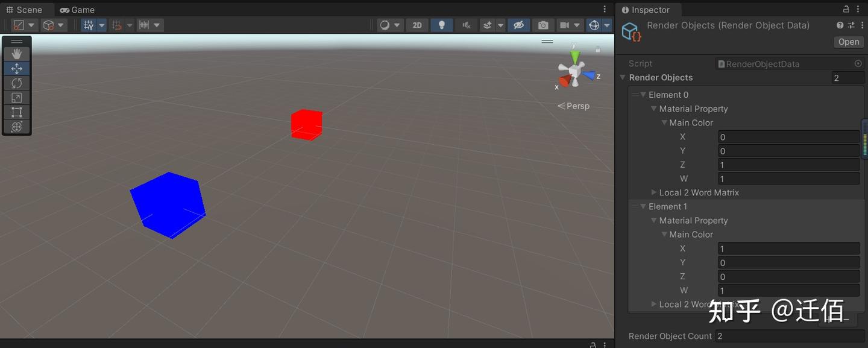Viewport: 868px width, 348px height.
Task: Toggle 2D view mode
Action: (417, 25)
